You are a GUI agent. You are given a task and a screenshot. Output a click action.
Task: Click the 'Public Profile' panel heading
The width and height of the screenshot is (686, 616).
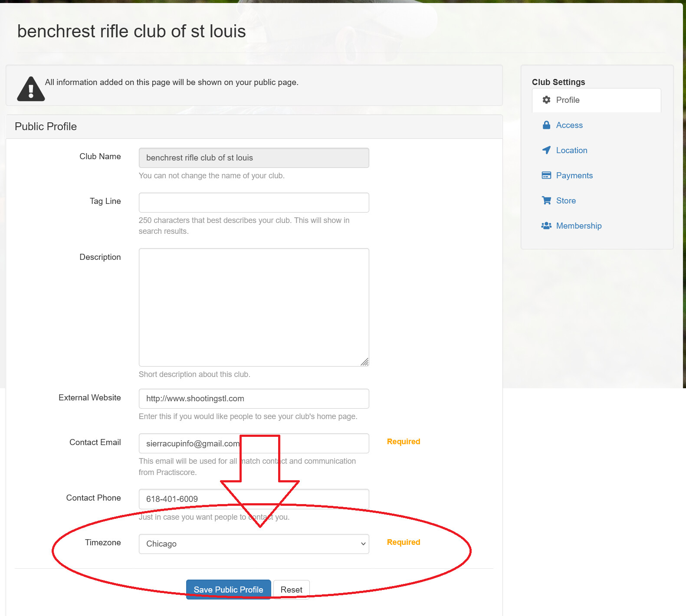click(46, 127)
